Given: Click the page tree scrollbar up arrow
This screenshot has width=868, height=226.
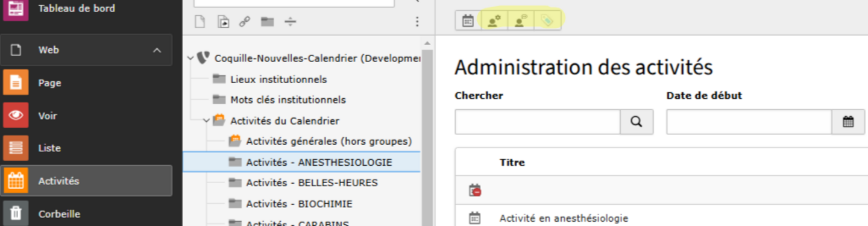Looking at the screenshot, I should [427, 44].
